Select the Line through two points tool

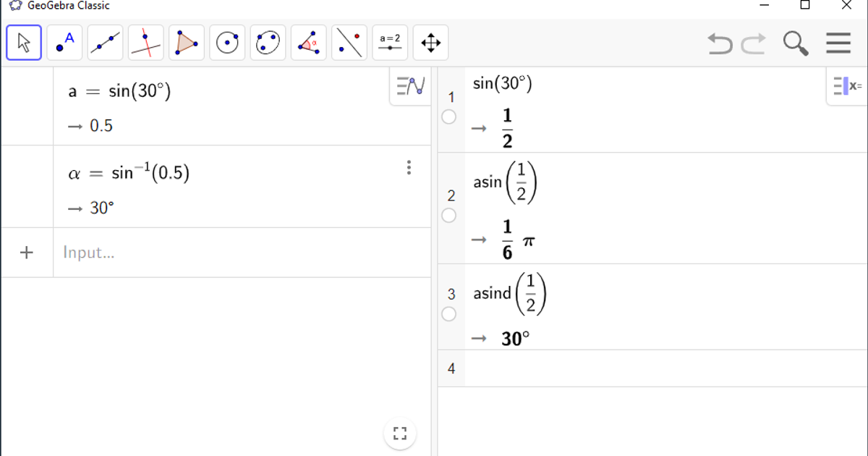coord(104,43)
